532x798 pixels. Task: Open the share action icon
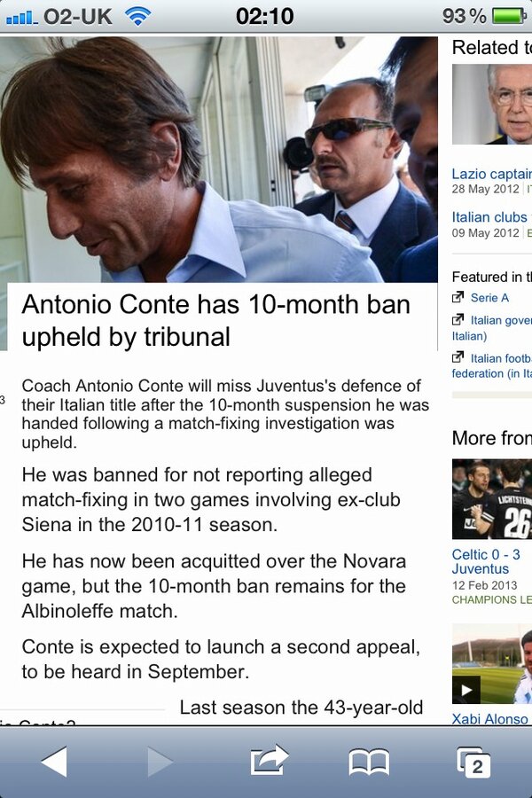click(270, 760)
